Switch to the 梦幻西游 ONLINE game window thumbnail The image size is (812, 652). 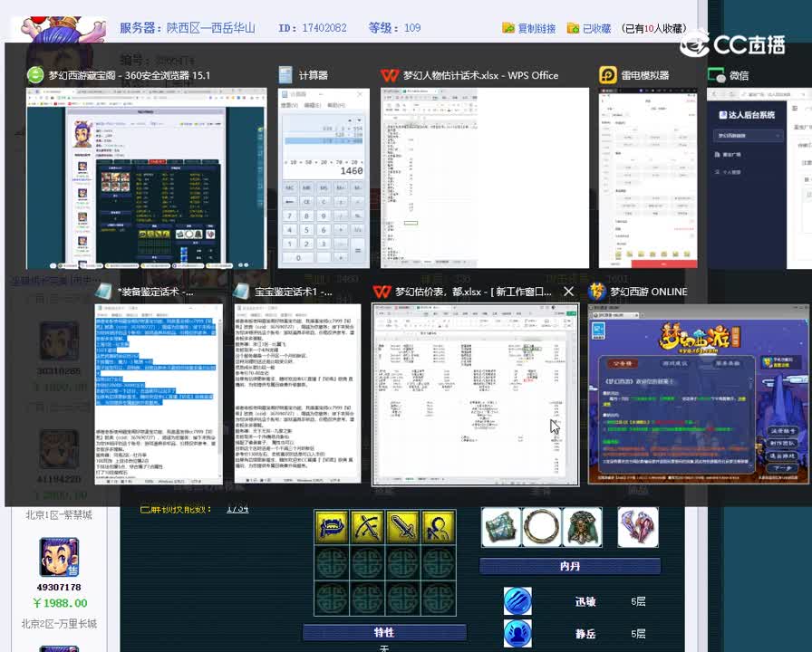point(698,394)
